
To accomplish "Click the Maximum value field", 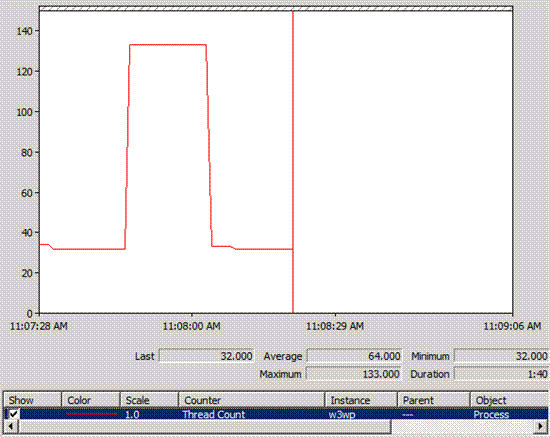I will tap(354, 374).
